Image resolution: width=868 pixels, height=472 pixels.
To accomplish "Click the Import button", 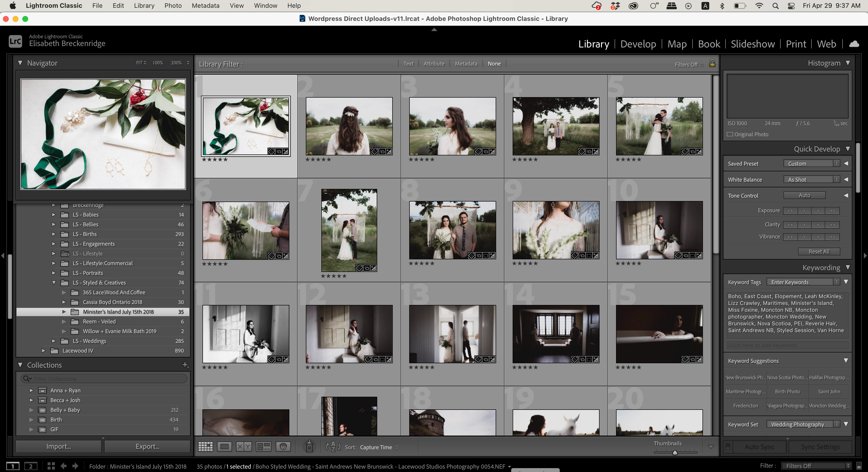I will (x=59, y=446).
